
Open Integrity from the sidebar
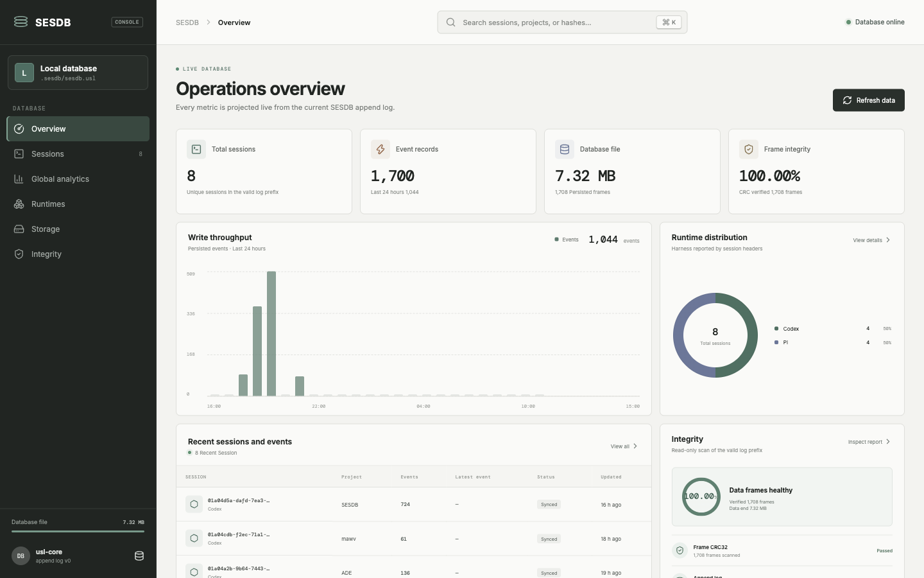click(x=78, y=254)
